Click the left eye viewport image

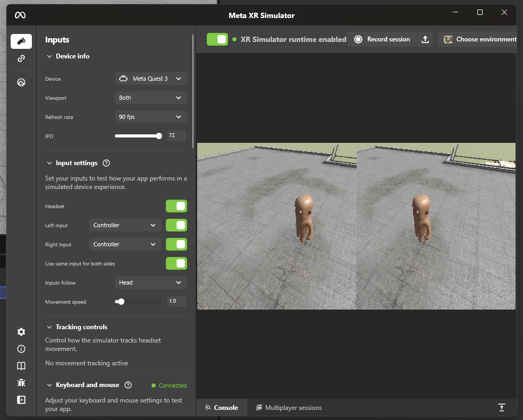(277, 226)
